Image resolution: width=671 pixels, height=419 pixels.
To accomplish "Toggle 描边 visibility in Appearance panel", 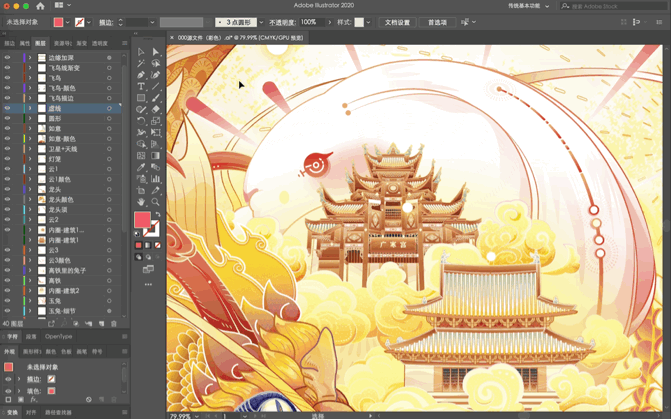I will tap(8, 379).
